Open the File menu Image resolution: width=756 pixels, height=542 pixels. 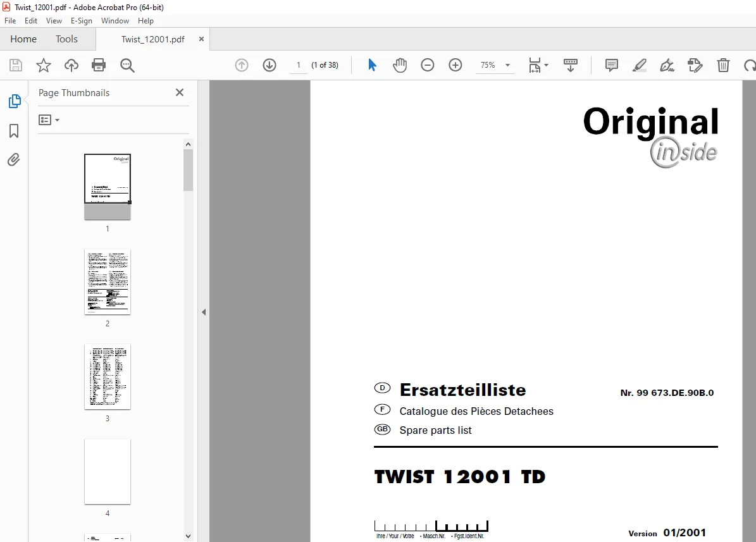pos(10,21)
